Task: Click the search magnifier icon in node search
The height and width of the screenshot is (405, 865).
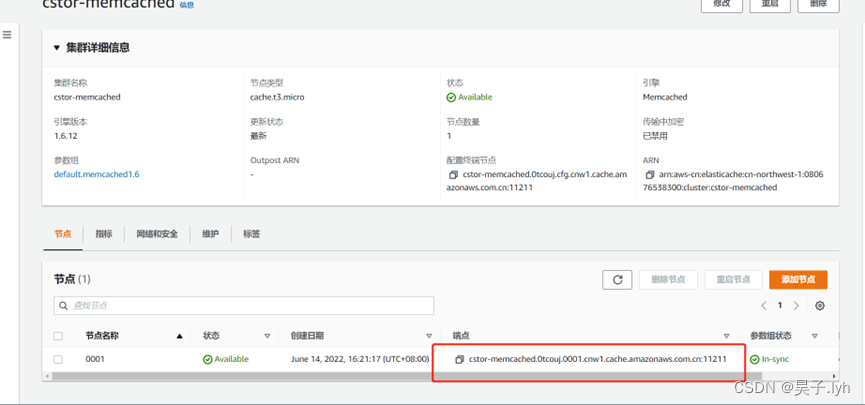Action: [63, 306]
